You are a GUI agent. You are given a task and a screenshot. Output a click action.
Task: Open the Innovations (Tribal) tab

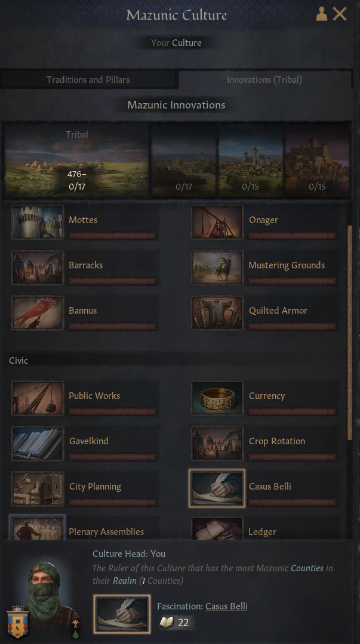(x=264, y=80)
